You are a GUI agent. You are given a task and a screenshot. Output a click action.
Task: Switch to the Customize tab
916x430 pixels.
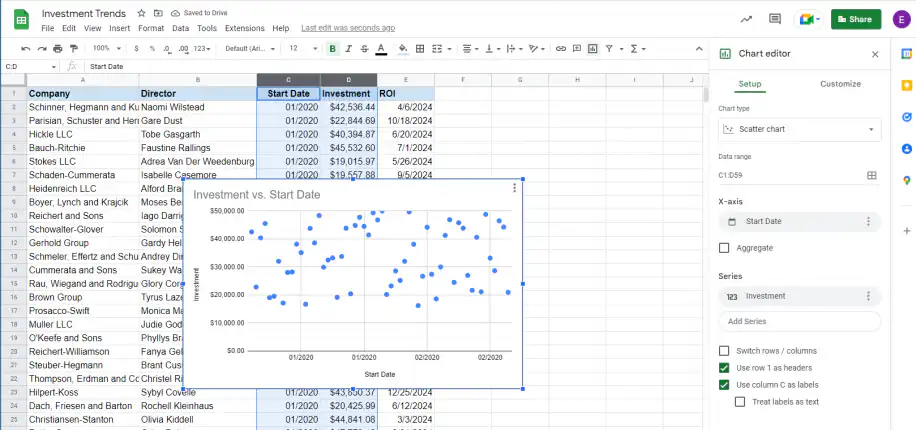(840, 84)
